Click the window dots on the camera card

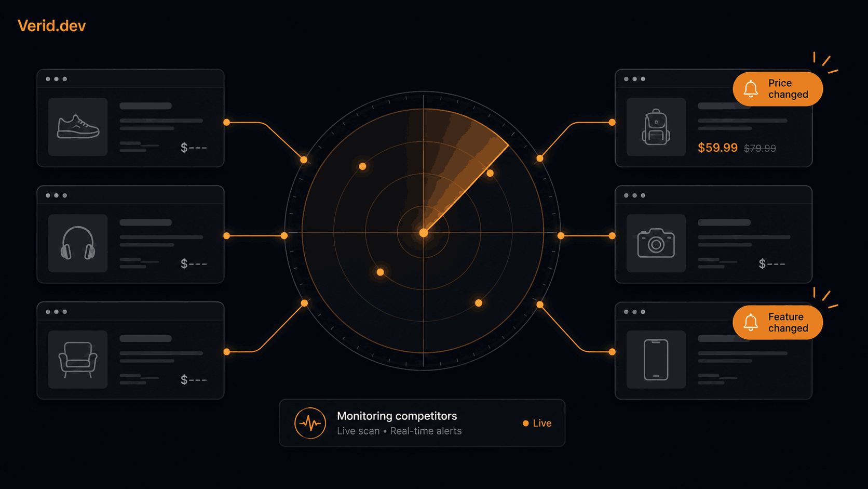[x=634, y=195]
